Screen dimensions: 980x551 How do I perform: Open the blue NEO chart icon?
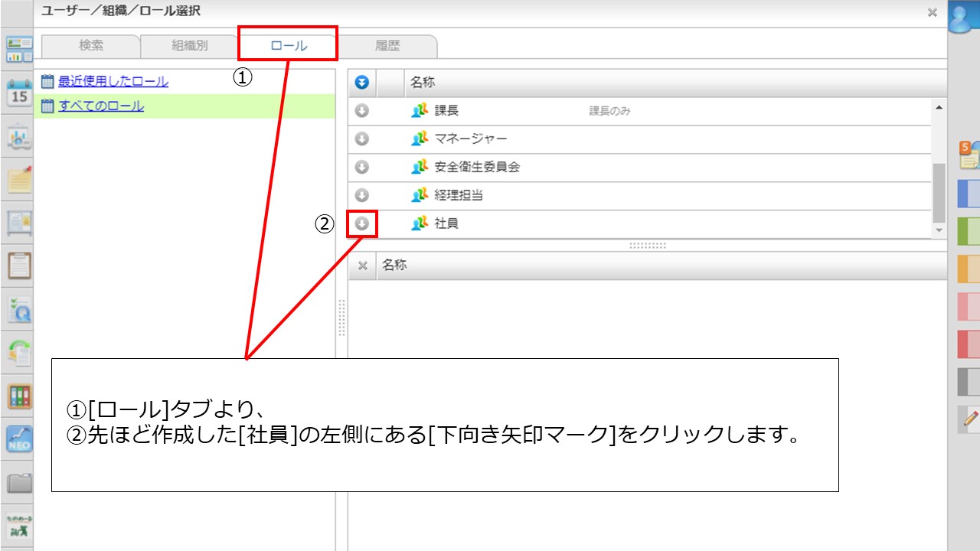19,439
